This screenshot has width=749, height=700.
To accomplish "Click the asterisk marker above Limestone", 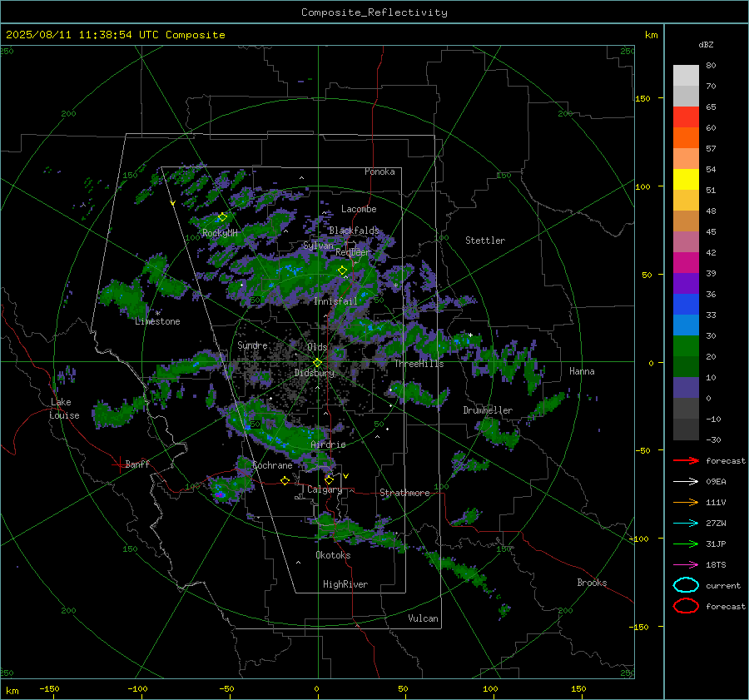I will [x=157, y=314].
